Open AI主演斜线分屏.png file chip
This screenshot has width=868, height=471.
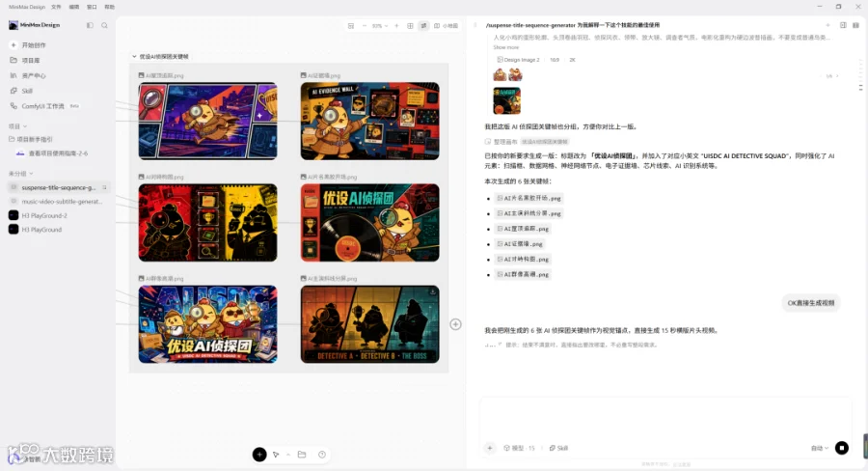coord(529,213)
